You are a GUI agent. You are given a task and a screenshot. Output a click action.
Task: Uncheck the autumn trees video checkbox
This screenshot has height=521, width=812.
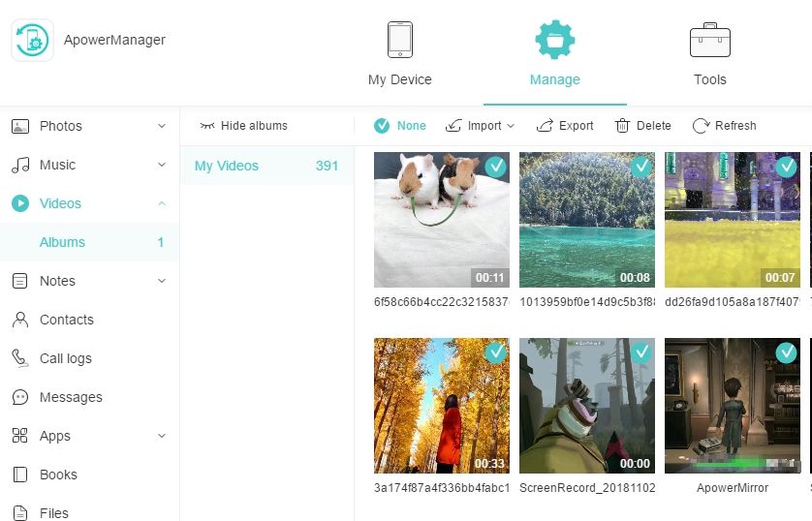point(496,352)
